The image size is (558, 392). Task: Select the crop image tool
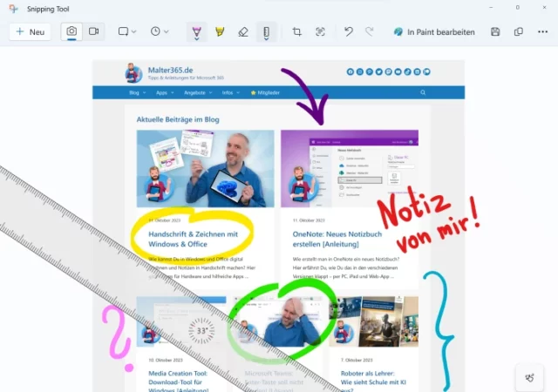(296, 32)
